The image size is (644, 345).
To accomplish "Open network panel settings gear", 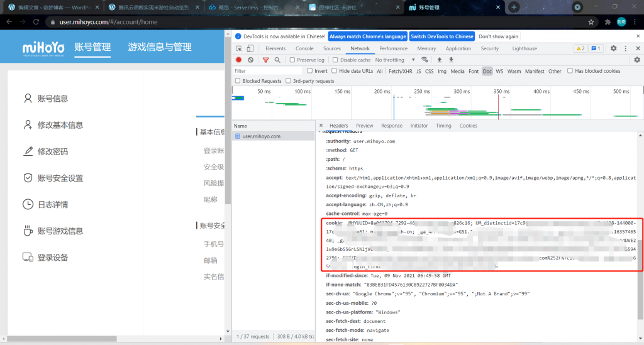I will pyautogui.click(x=637, y=60).
